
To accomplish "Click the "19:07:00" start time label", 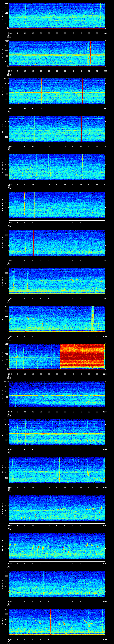I will coord(9,261).
